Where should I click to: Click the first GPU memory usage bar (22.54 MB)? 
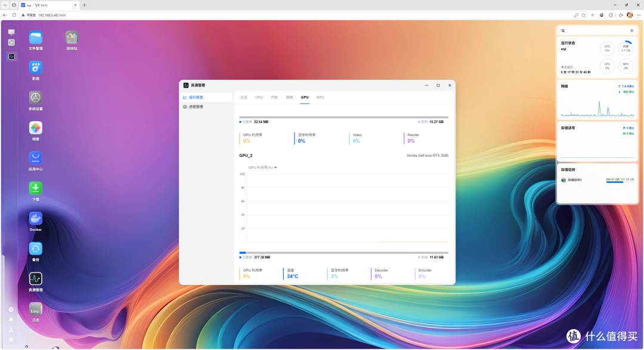pos(344,117)
